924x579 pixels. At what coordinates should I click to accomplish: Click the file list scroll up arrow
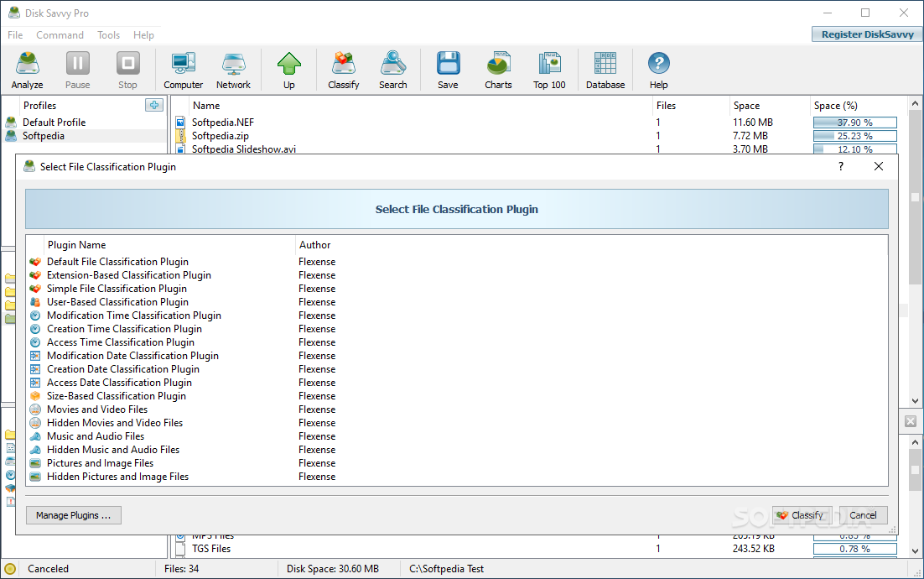(915, 104)
